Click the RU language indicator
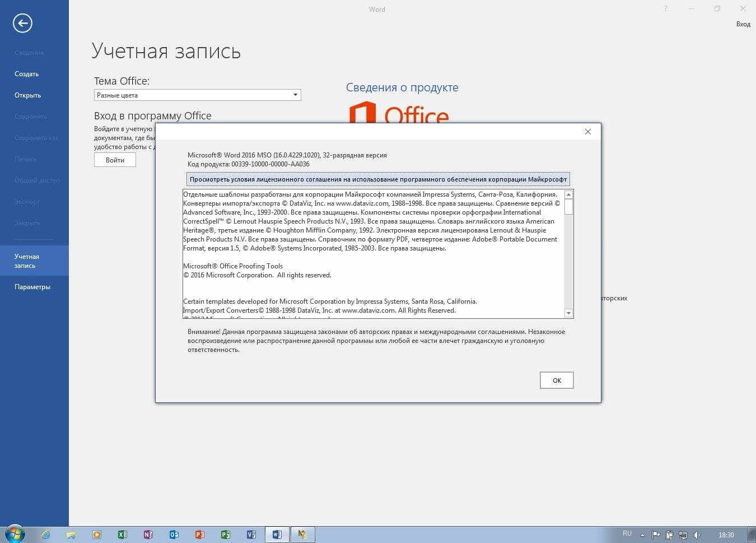 point(627,533)
